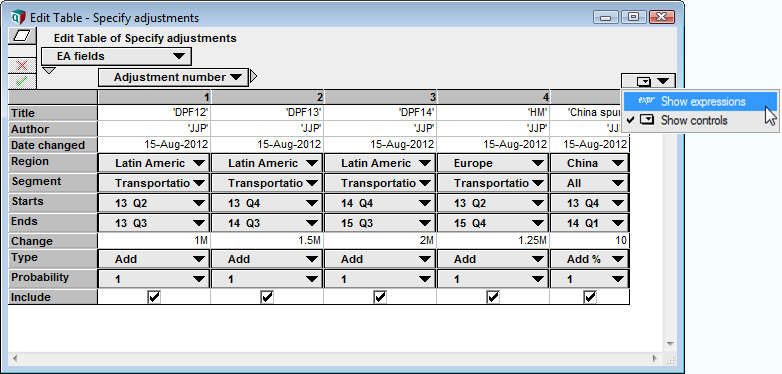Open Region dropdown showing China
The image size is (782, 374).
click(x=589, y=163)
